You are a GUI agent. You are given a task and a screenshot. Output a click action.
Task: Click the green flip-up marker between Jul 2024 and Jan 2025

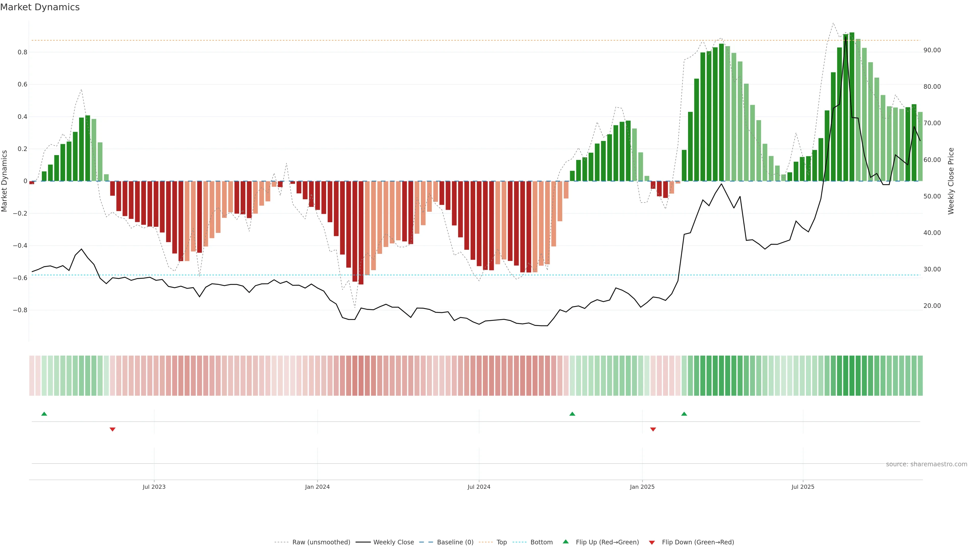(x=572, y=414)
